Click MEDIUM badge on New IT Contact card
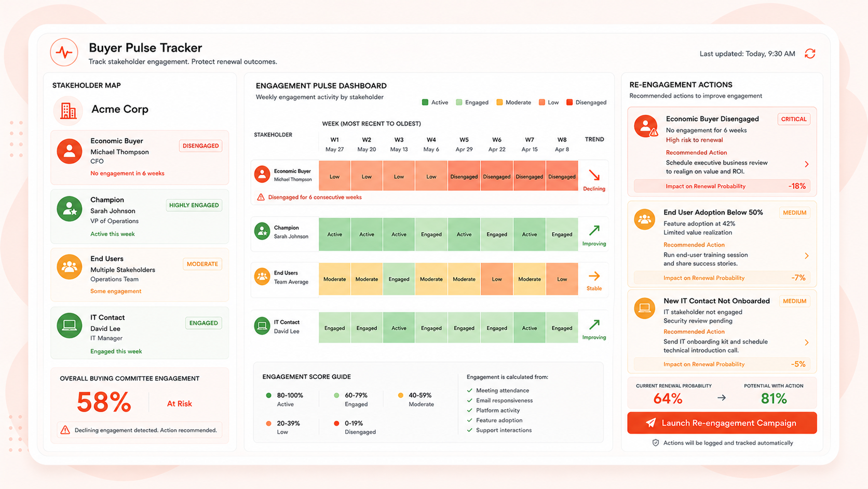Viewport: 868px width, 489px height. [x=794, y=301]
